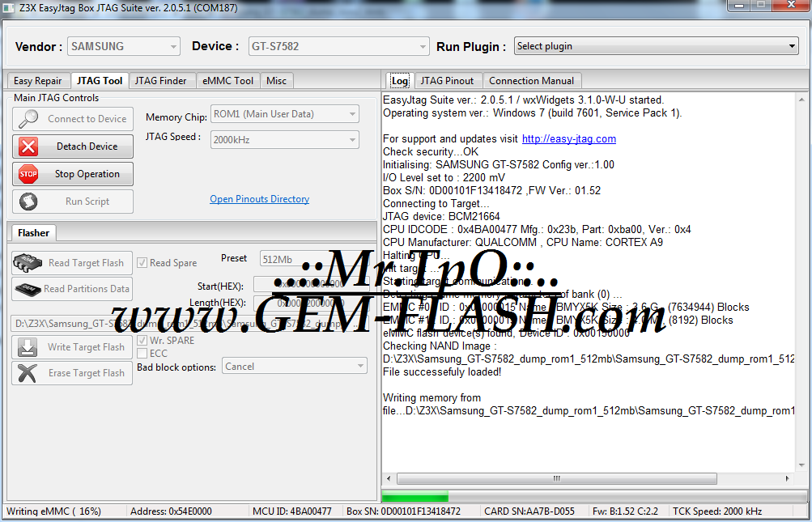Open the Bad block options Cancel dropdown
Screen dimensions: 812x522
click(x=294, y=366)
